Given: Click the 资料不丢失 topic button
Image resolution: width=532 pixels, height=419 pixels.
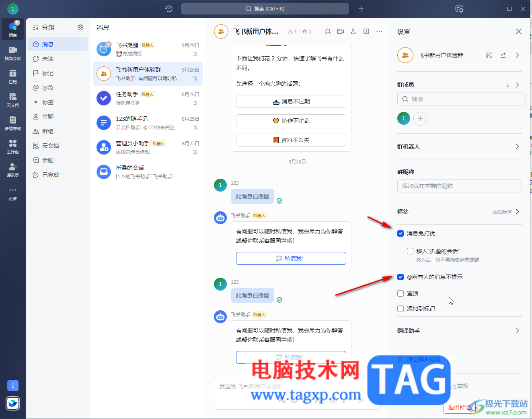Looking at the screenshot, I should click(x=291, y=140).
